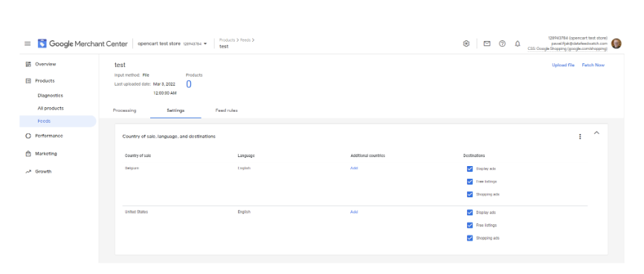Open the hamburger main menu
Viewport: 644px width, 274px height.
point(28,44)
